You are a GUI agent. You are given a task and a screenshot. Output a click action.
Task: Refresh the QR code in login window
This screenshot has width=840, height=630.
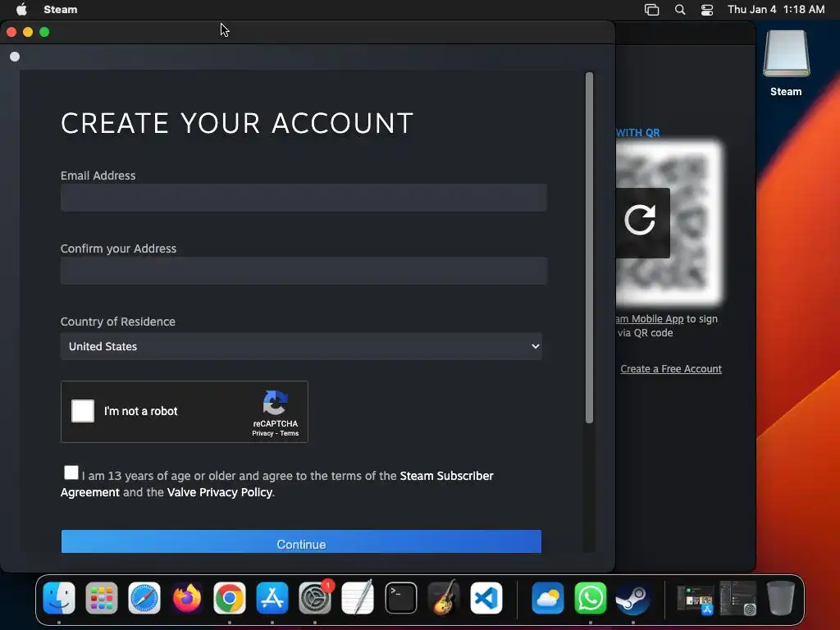tap(640, 220)
